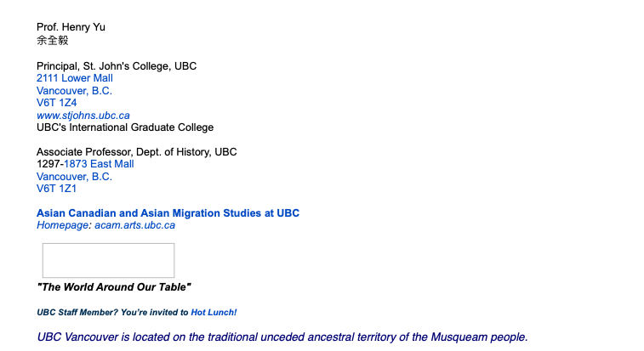Click the UBC Staff Member? invitation text
The image size is (644, 351).
112,313
